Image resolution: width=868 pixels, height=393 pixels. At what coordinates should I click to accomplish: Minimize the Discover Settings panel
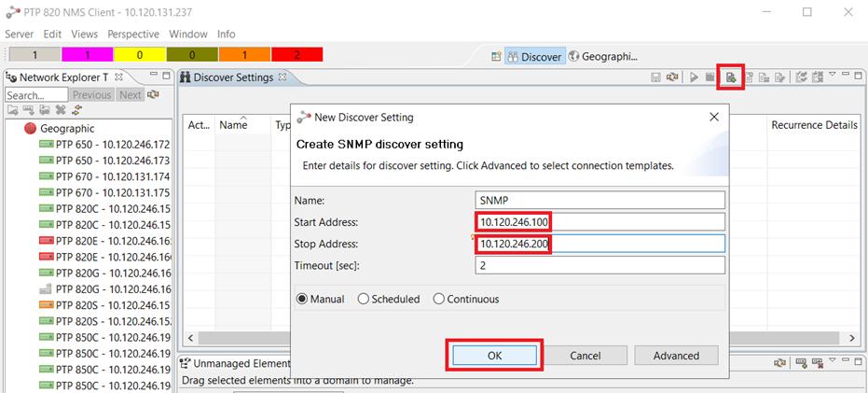click(846, 75)
